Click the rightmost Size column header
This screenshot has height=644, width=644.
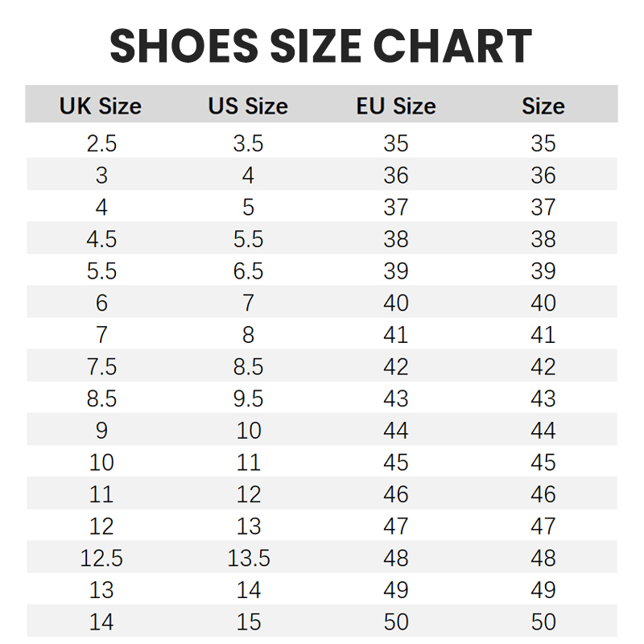tap(543, 106)
